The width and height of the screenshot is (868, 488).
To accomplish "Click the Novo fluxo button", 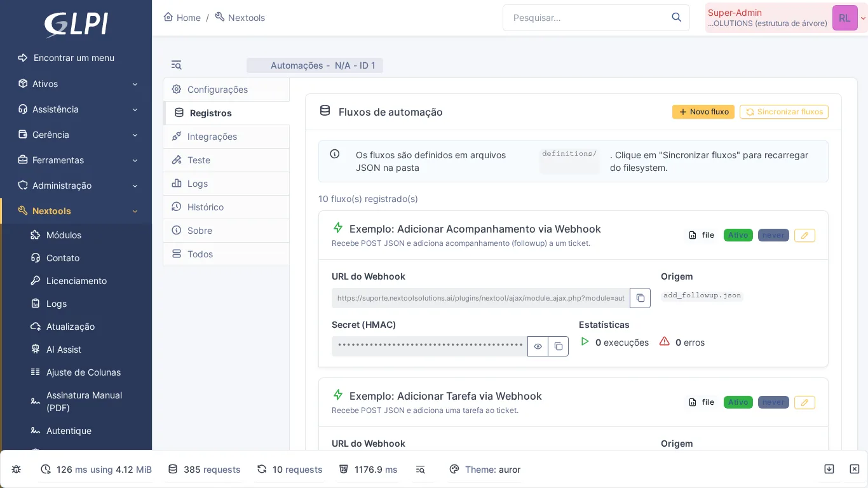I will 703,112.
